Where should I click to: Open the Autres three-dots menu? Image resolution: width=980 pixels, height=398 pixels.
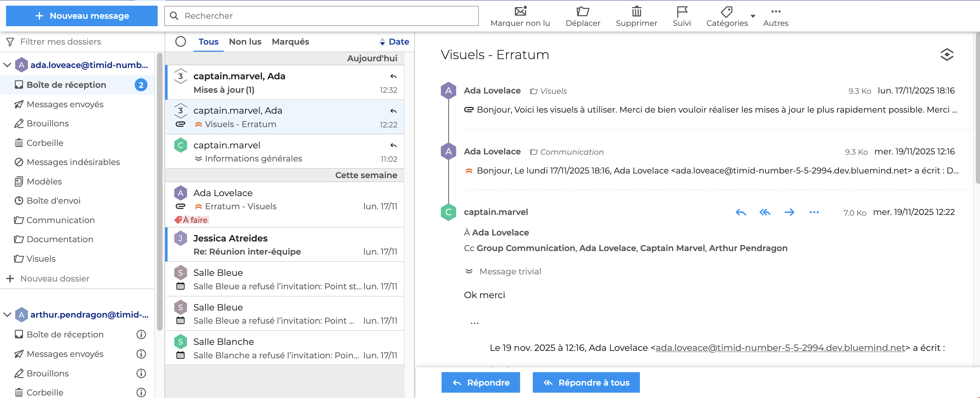click(775, 11)
